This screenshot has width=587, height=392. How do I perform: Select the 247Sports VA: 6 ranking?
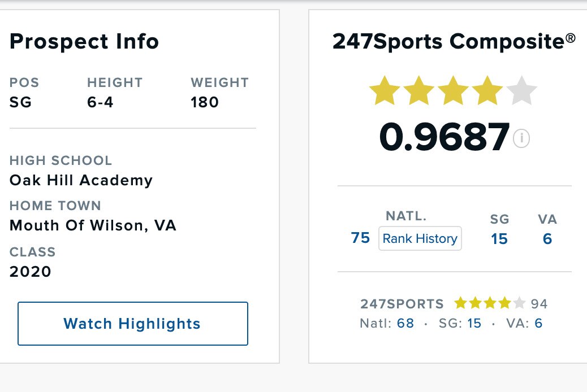(x=538, y=324)
